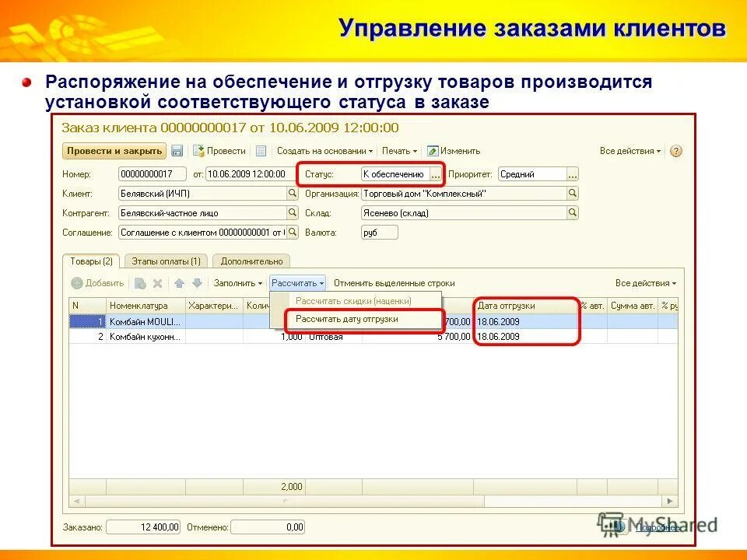Select the delete row X icon
The image size is (747, 560).
(x=157, y=283)
